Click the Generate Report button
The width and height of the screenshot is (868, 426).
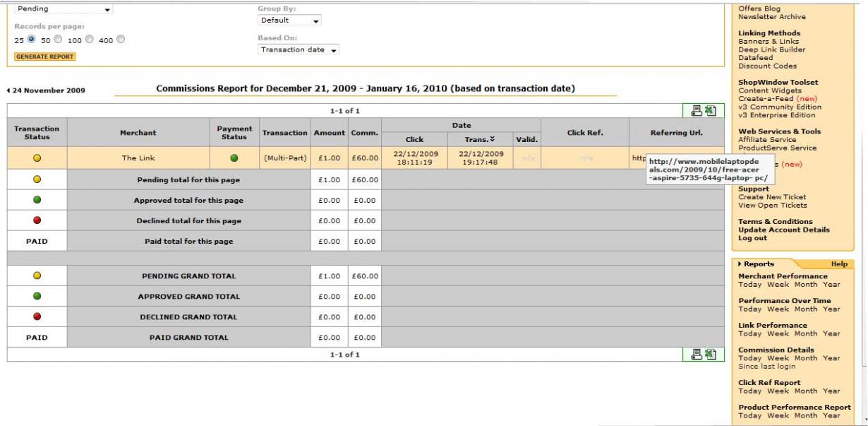(45, 57)
